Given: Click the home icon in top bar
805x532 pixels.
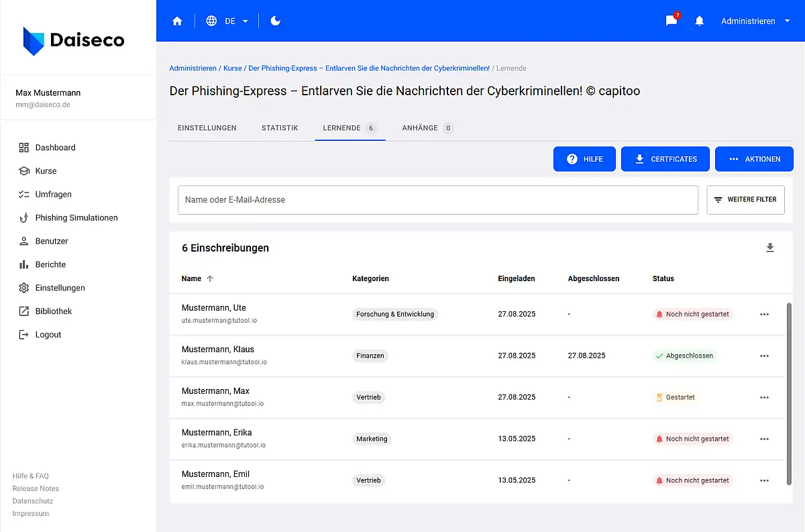Looking at the screenshot, I should [x=177, y=21].
